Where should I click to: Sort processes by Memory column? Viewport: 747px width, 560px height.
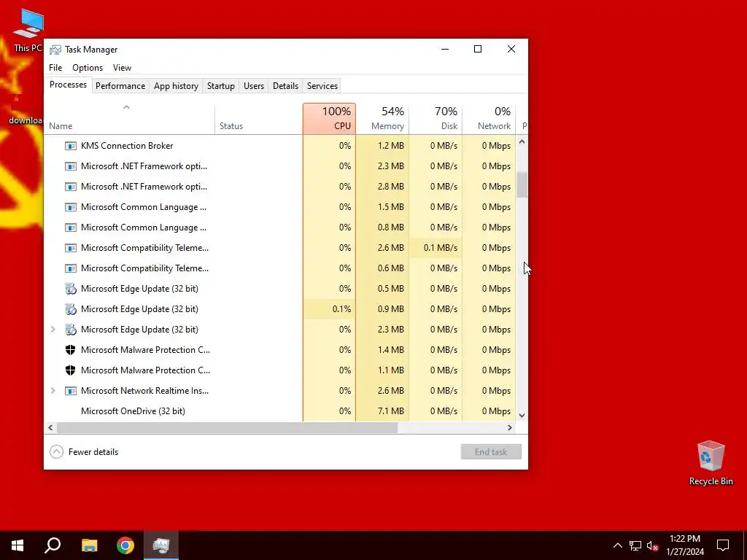pyautogui.click(x=382, y=119)
